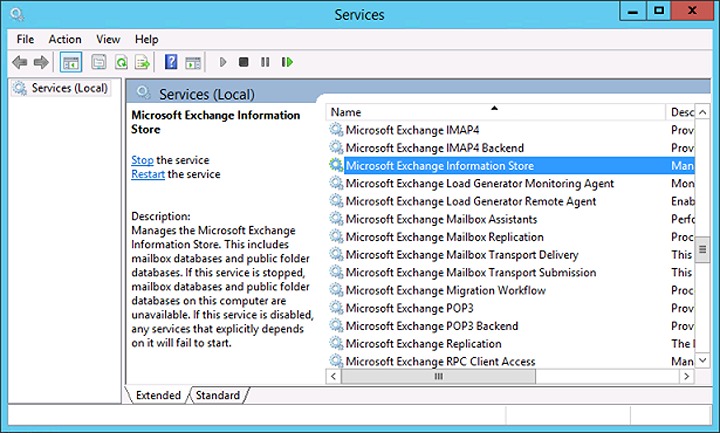
Task: Toggle the Show/Hide Console Tree button
Action: 70,62
